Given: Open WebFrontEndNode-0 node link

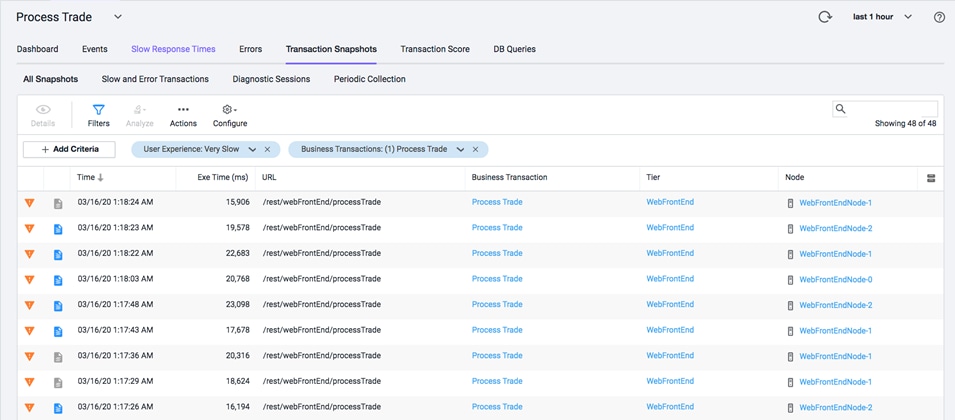Looking at the screenshot, I should 836,279.
